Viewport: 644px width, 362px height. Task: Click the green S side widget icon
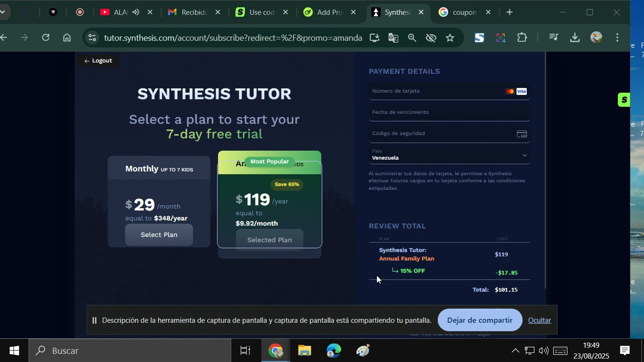click(624, 100)
